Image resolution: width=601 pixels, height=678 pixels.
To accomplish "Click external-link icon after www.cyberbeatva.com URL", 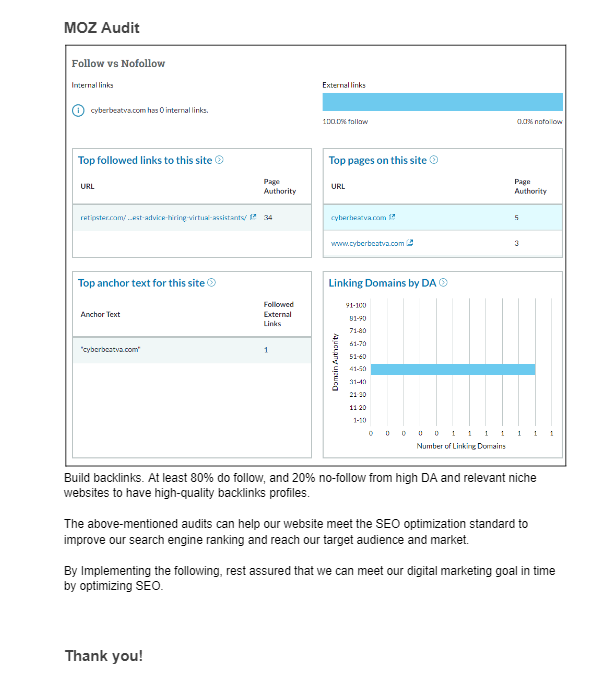I will tap(410, 243).
